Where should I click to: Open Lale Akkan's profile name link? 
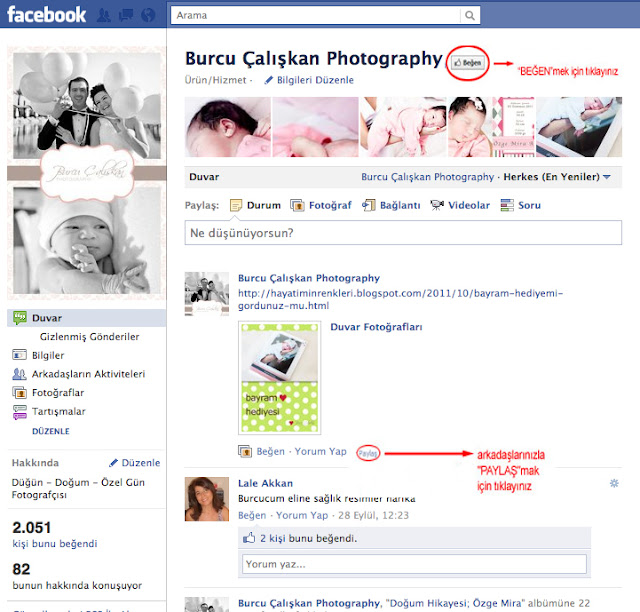(x=265, y=483)
